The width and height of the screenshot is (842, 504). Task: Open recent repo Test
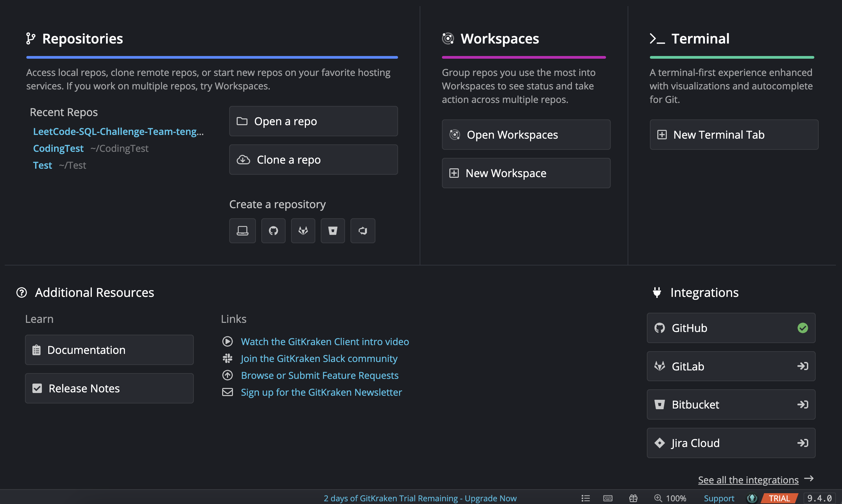[43, 165]
